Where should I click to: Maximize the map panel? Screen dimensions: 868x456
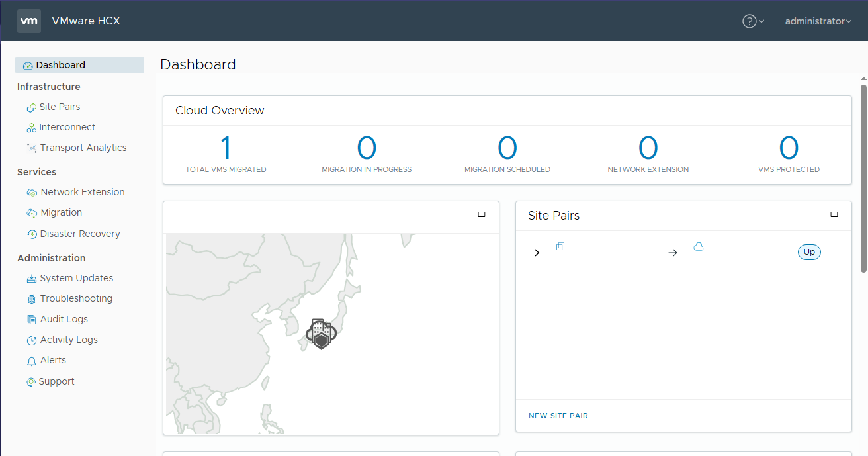(482, 214)
